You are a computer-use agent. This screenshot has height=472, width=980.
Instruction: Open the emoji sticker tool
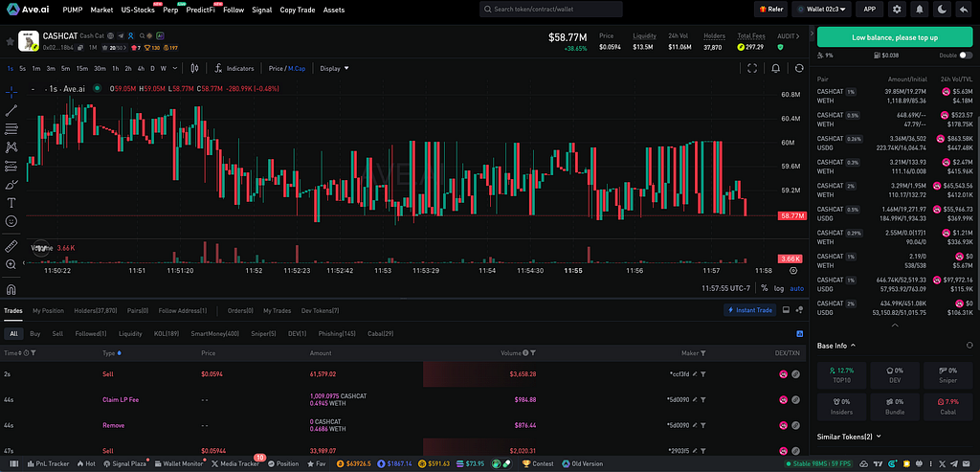pyautogui.click(x=11, y=221)
